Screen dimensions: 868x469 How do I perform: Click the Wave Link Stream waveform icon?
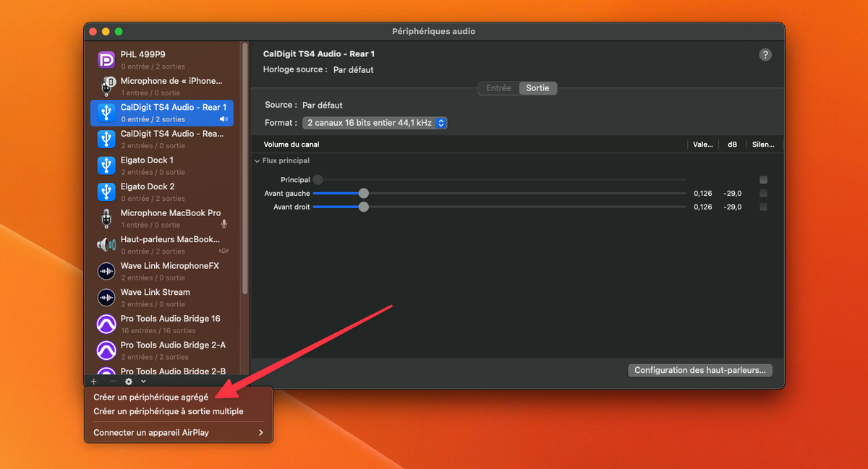[x=106, y=298]
